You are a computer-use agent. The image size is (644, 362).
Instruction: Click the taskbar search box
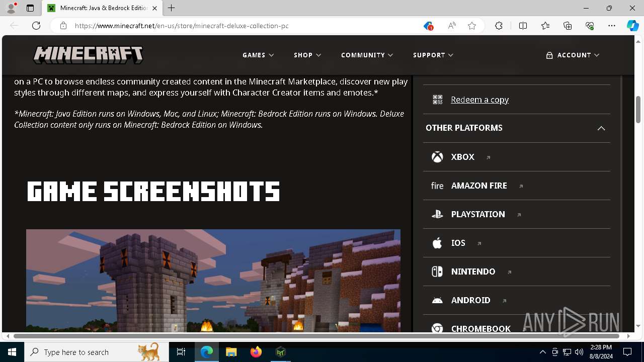[x=97, y=352]
